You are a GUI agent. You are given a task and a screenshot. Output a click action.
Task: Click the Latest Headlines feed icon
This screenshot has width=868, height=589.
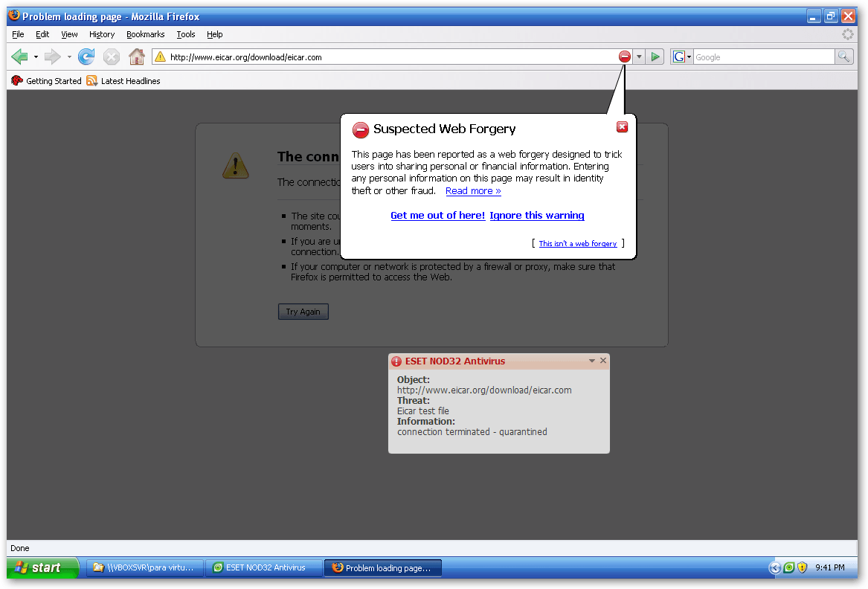point(92,81)
